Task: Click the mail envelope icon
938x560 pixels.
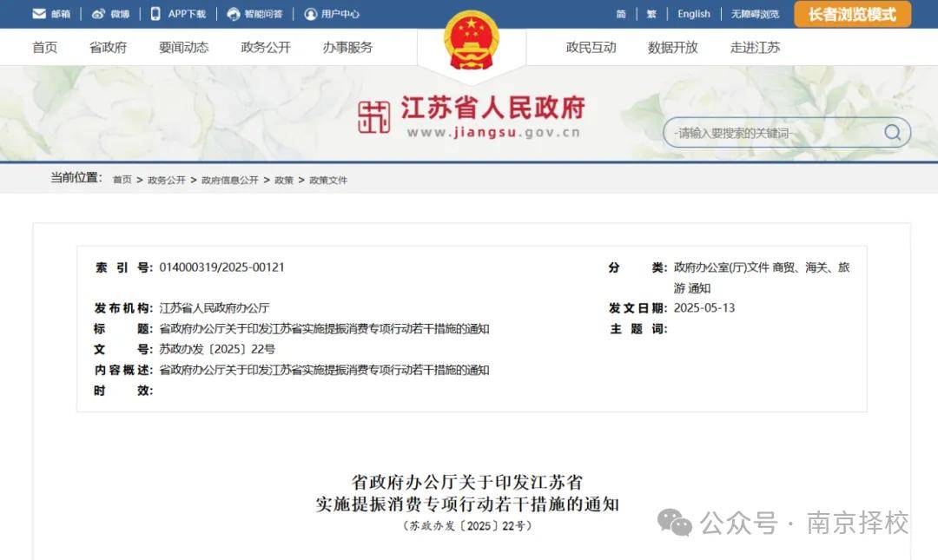Action: [x=39, y=14]
